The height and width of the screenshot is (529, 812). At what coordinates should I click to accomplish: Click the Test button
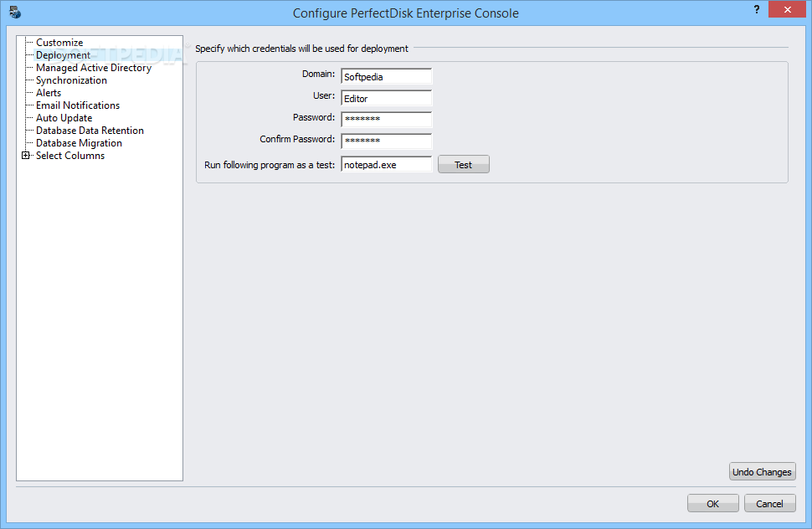(x=464, y=165)
